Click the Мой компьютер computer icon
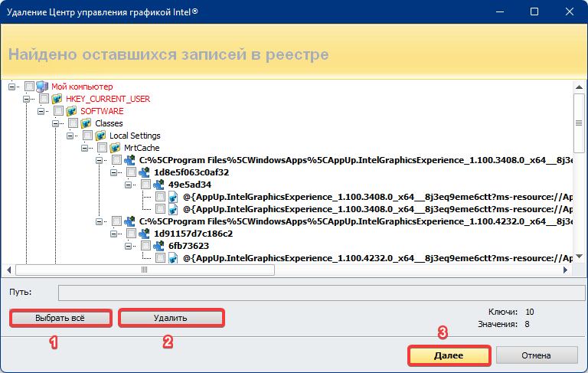 click(42, 87)
